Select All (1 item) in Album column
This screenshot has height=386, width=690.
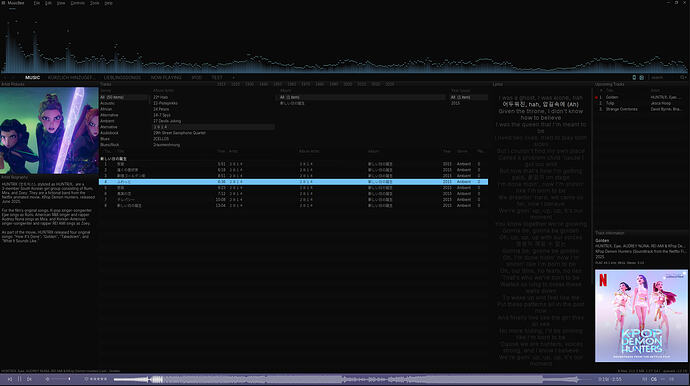tap(362, 97)
